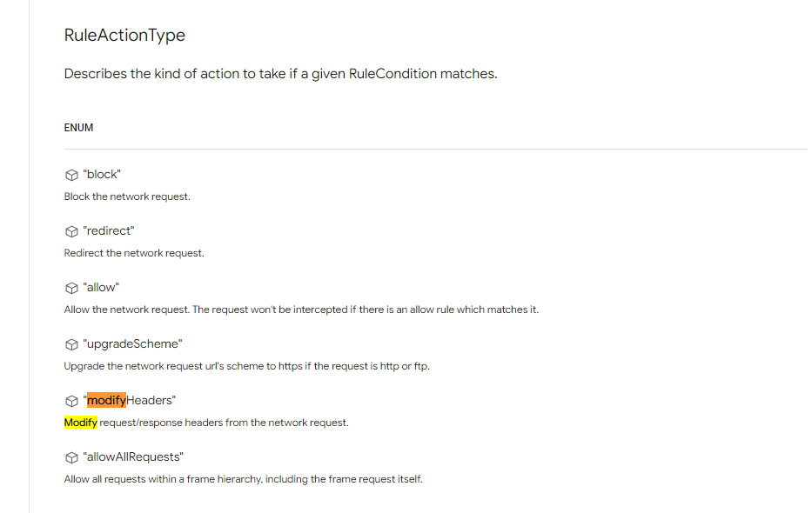Click the "allowAllRequests" enum entry
This screenshot has width=812, height=513.
point(133,456)
